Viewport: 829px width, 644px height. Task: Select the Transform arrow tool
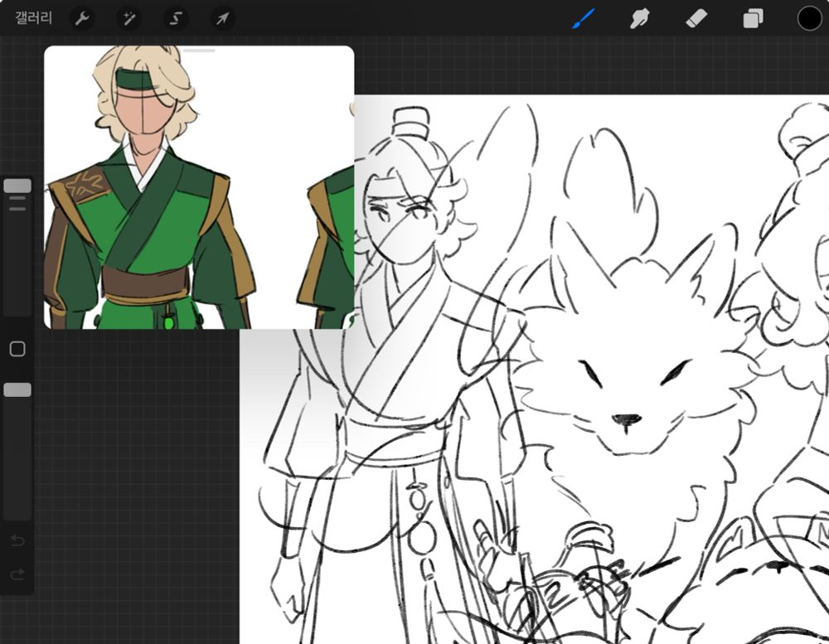click(x=221, y=18)
